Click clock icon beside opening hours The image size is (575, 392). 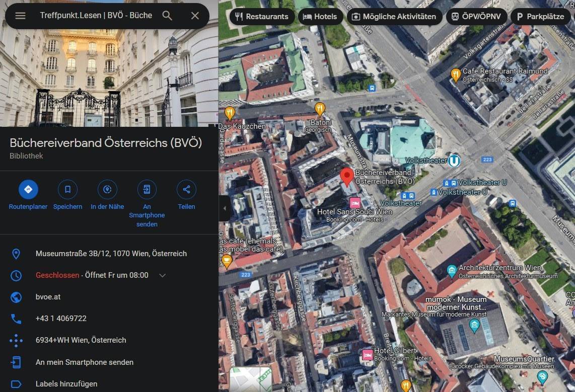16,275
